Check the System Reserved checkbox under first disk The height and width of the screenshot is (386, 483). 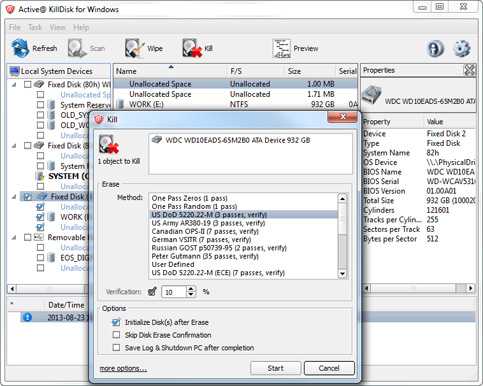(40, 105)
